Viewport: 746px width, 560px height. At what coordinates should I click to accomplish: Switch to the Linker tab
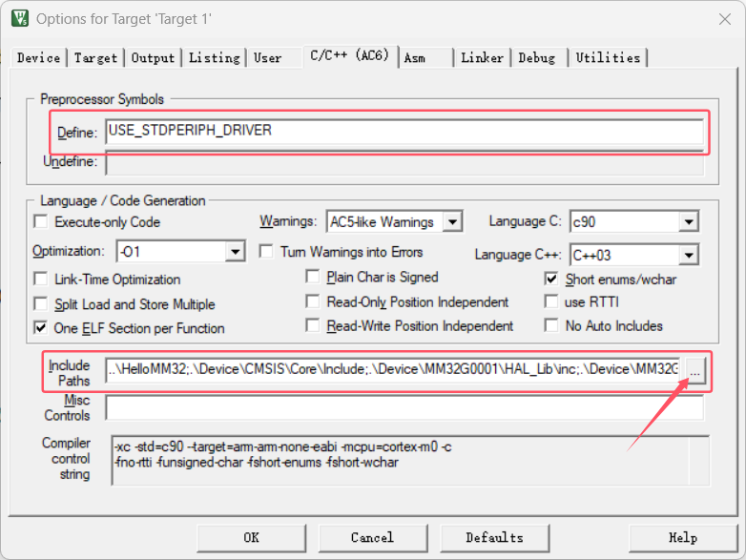(482, 58)
